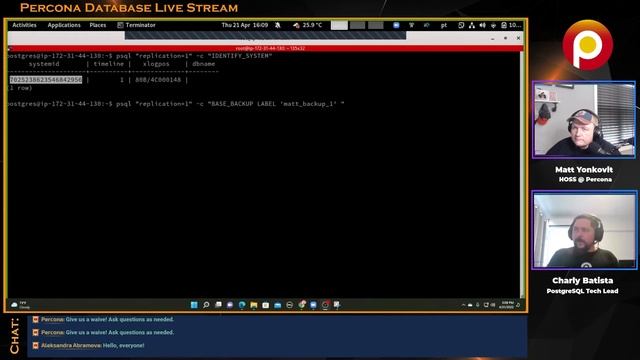Switch to the second workspace box

pyautogui.click(x=358, y=25)
